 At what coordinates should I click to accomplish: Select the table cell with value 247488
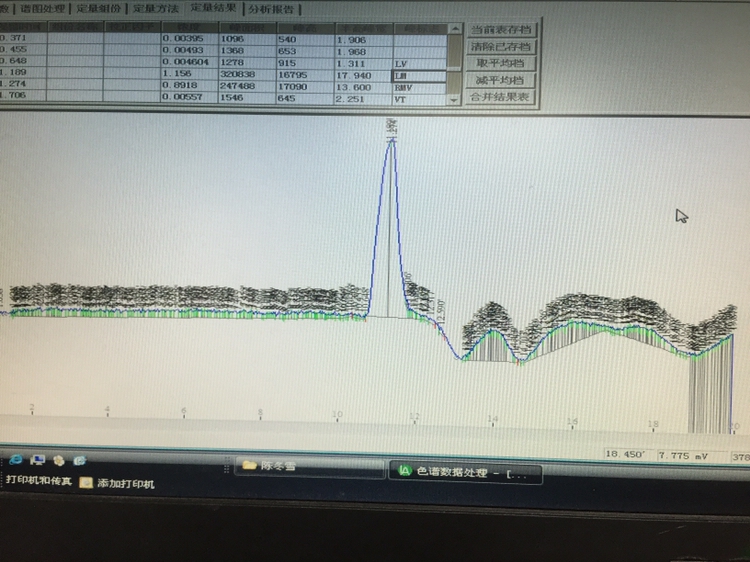tap(247, 86)
